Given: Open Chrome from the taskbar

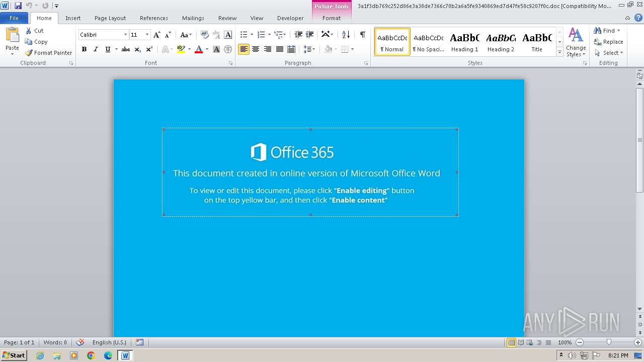Looking at the screenshot, I should pyautogui.click(x=91, y=355).
